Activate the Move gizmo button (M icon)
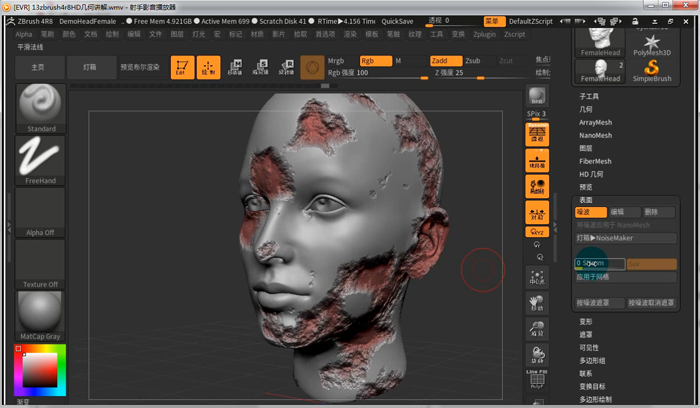 [x=235, y=67]
